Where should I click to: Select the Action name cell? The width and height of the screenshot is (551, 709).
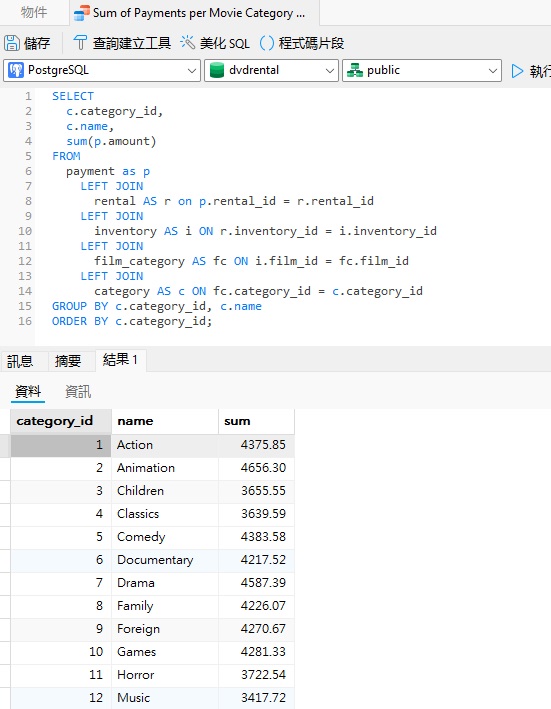[x=165, y=445]
